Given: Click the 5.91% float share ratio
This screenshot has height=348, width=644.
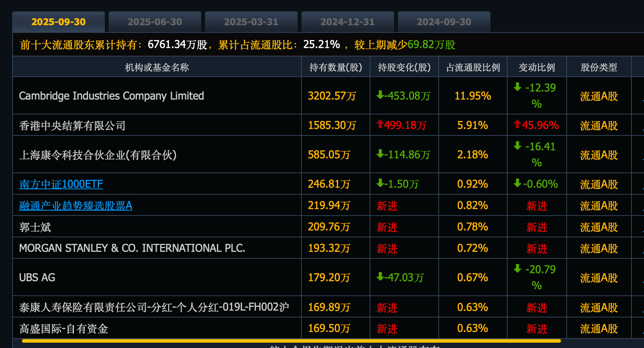Looking at the screenshot, I should pos(473,125).
